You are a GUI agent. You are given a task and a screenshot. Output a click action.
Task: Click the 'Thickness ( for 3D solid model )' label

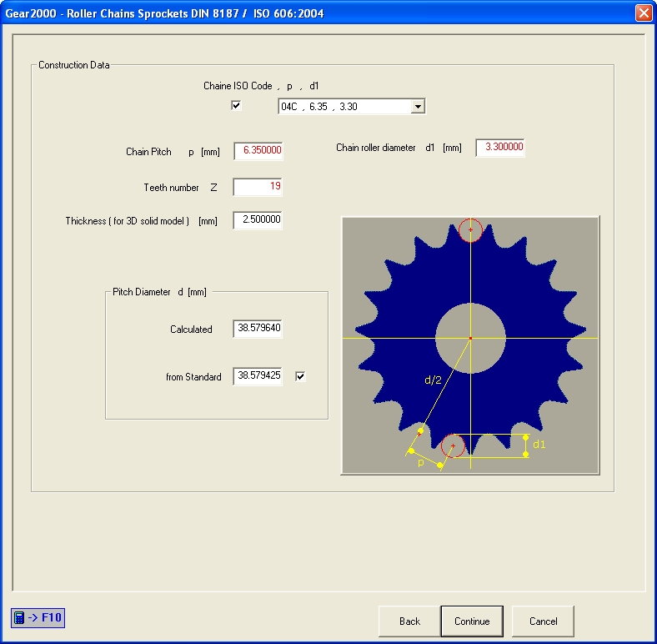coord(128,221)
